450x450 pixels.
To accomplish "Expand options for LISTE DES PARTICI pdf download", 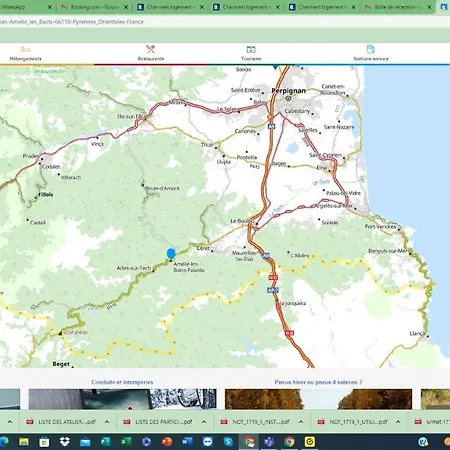I will point(204,422).
